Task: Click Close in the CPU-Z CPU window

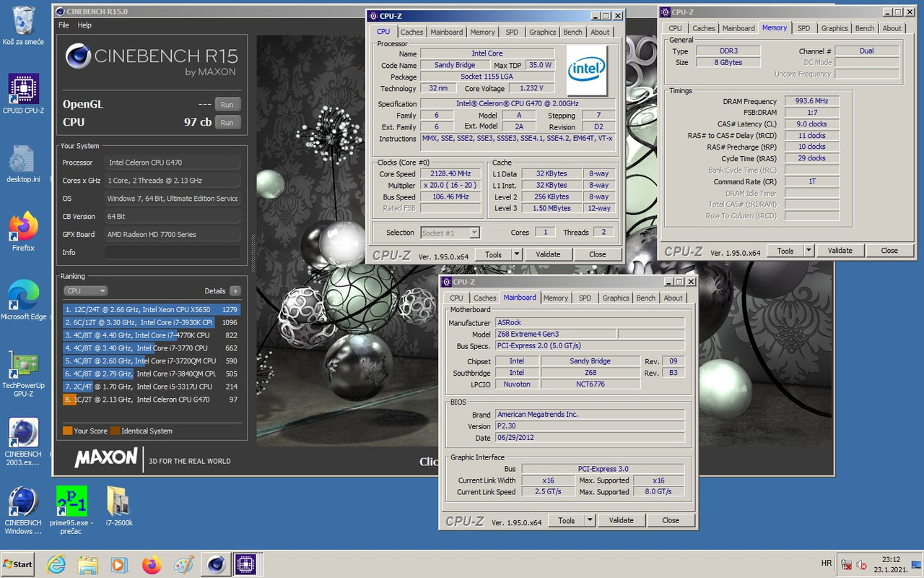Action: (x=597, y=254)
